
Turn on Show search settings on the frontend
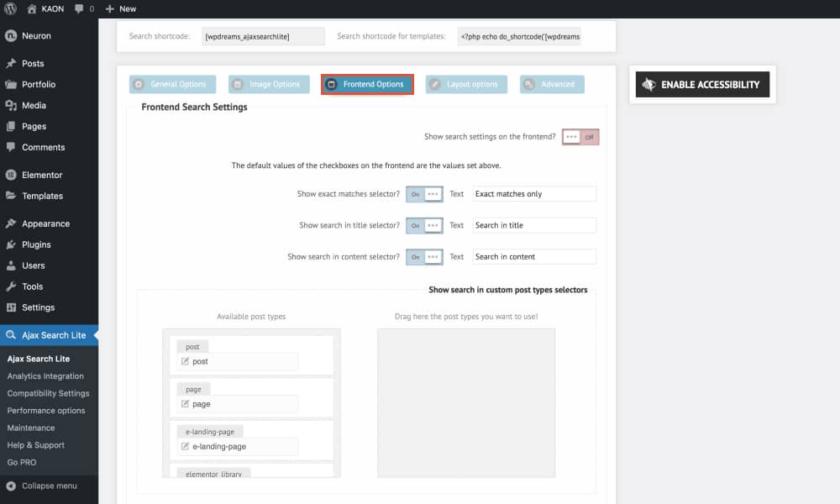click(x=580, y=136)
